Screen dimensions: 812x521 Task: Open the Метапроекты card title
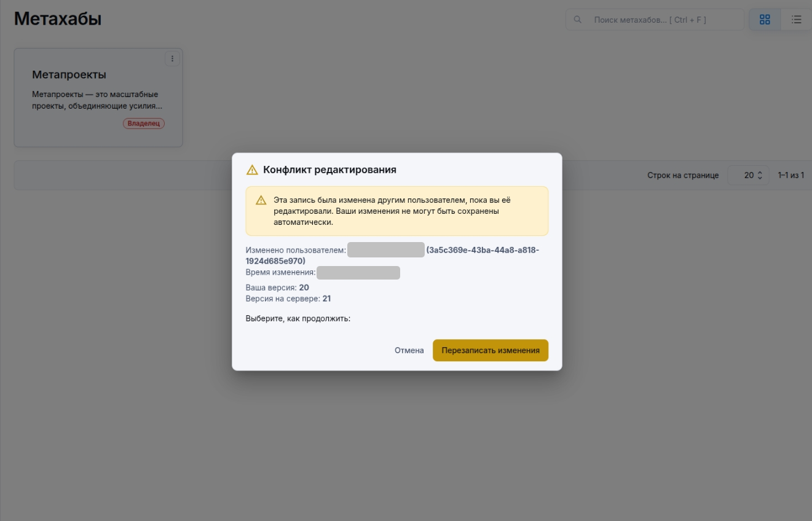point(69,75)
